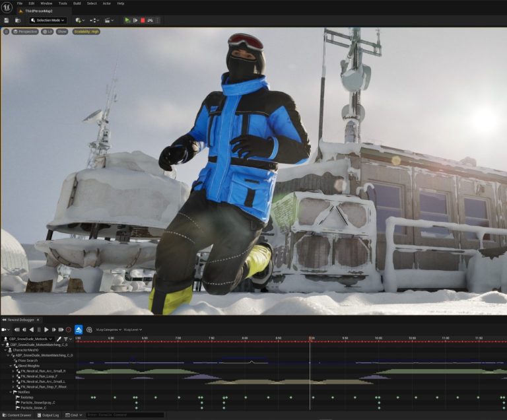Open the VLog Level dropdown
507x420 pixels.
[133, 330]
